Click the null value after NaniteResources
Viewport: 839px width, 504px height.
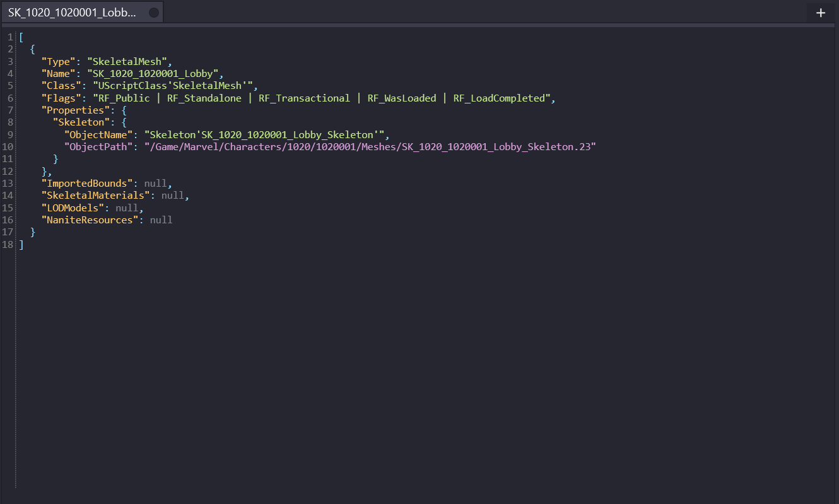point(161,220)
